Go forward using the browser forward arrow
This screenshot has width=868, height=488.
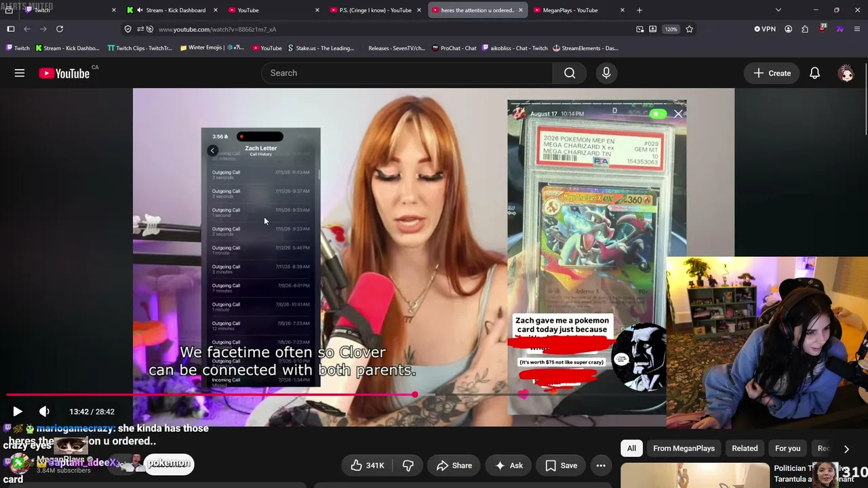pyautogui.click(x=43, y=29)
